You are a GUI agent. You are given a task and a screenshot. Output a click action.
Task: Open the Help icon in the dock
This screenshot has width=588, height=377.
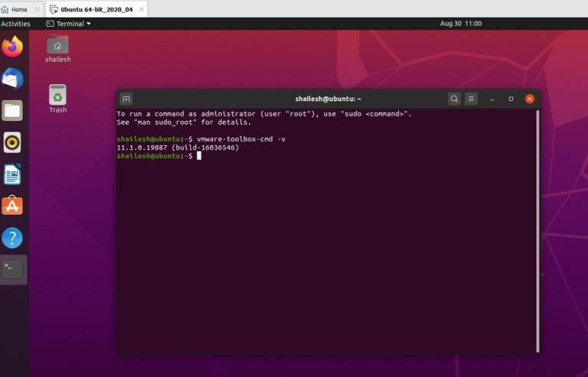pyautogui.click(x=12, y=238)
